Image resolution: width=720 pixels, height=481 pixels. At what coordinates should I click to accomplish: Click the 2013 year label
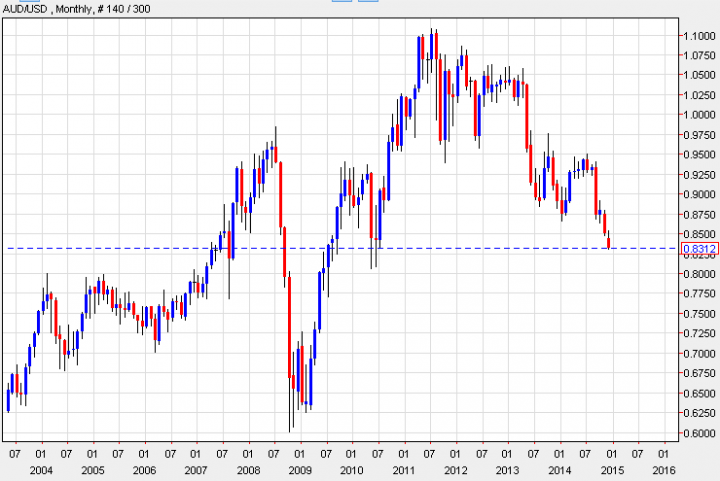(507, 470)
